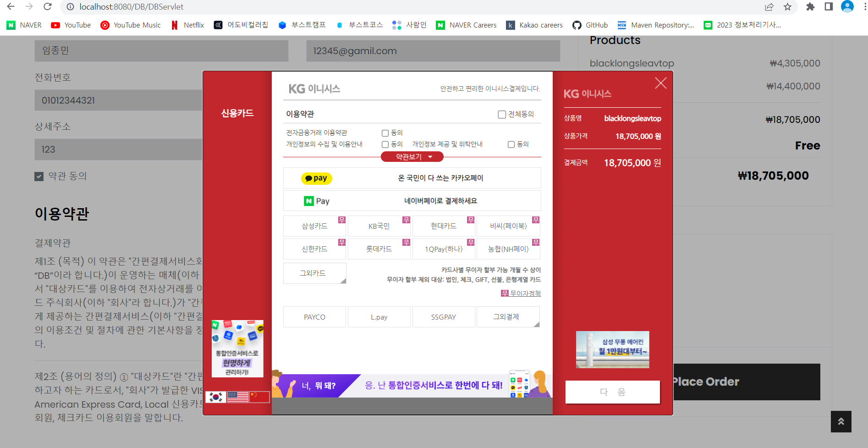
Task: Open the NAVER Careers bookmark
Action: coord(467,25)
